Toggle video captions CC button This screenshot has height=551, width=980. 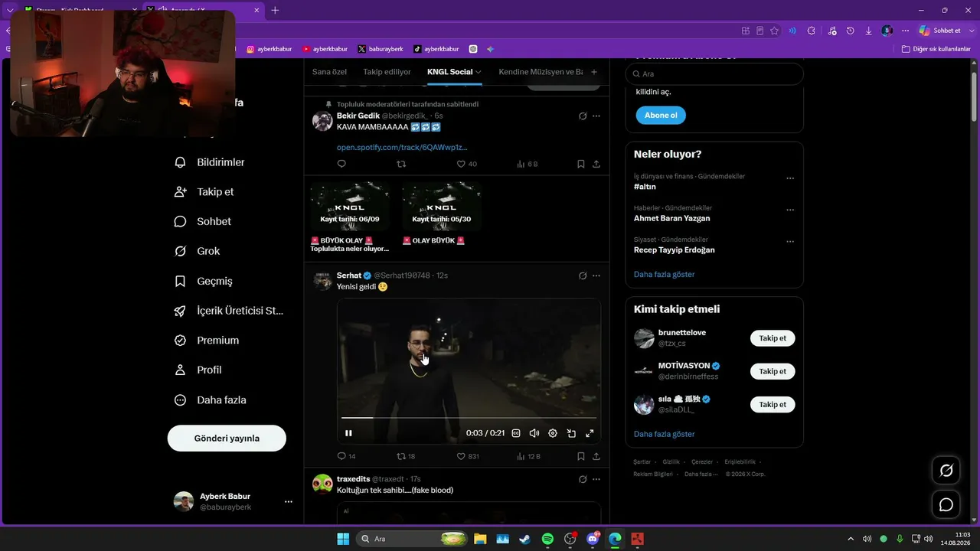click(x=516, y=433)
